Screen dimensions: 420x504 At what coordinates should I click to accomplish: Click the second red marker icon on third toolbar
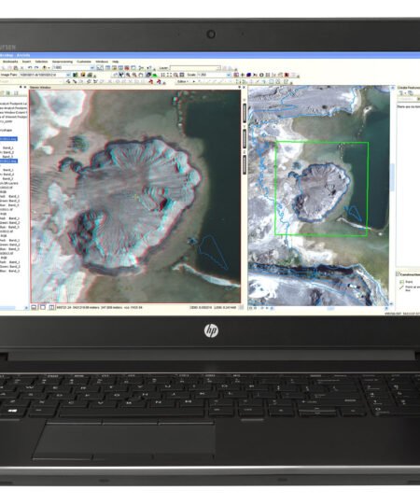[159, 82]
